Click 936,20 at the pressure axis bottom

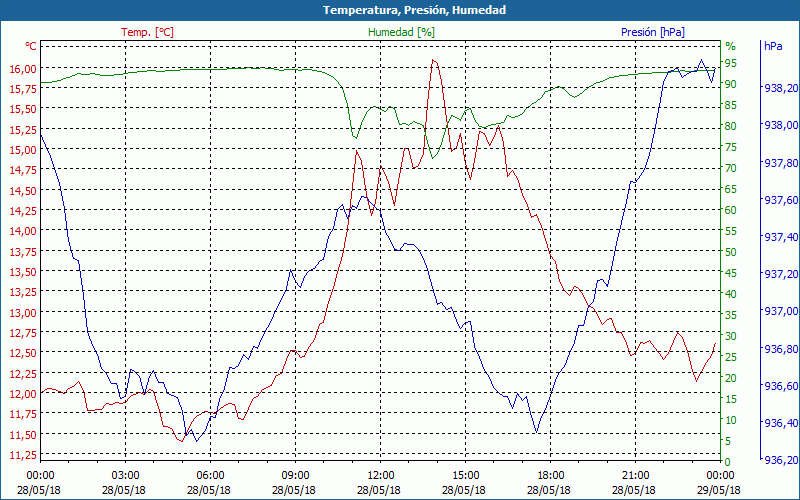(x=781, y=460)
